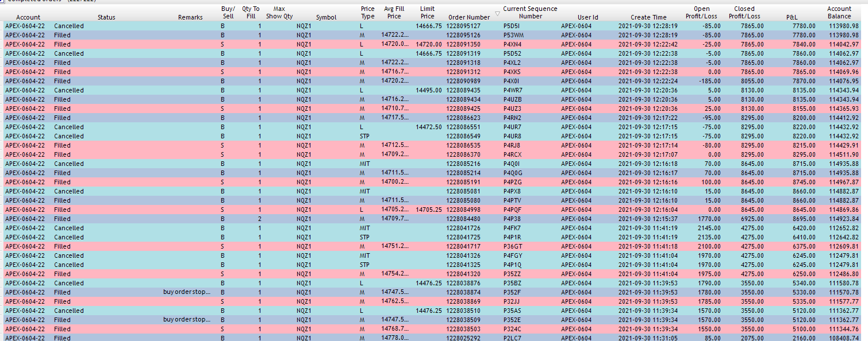Click order number 1228090989

[x=463, y=81]
